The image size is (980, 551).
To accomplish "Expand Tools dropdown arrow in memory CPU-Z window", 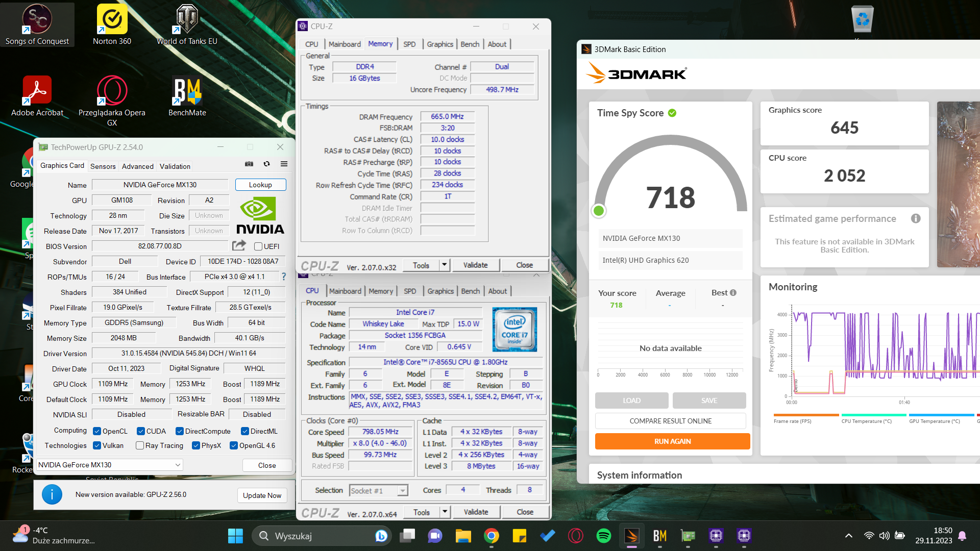I will point(444,265).
